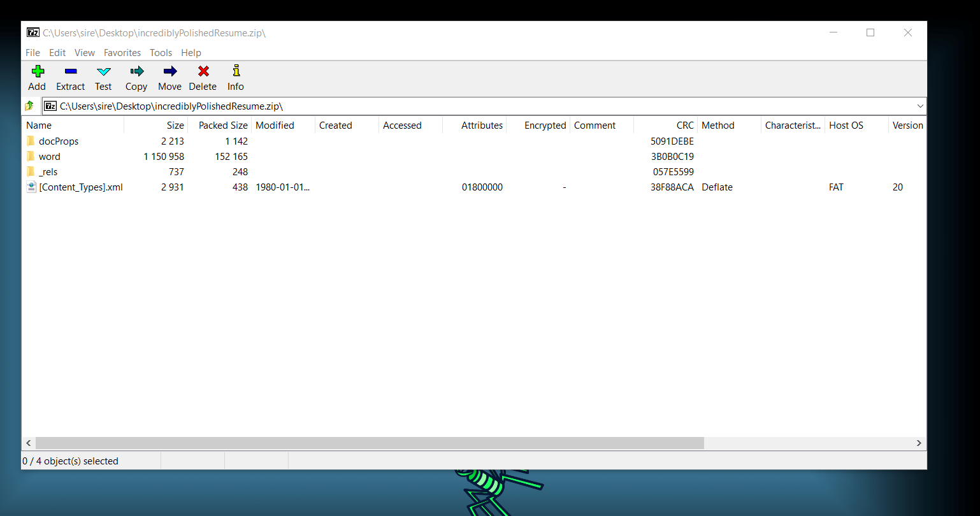
Task: Sort by the Modified column header
Action: [x=284, y=125]
